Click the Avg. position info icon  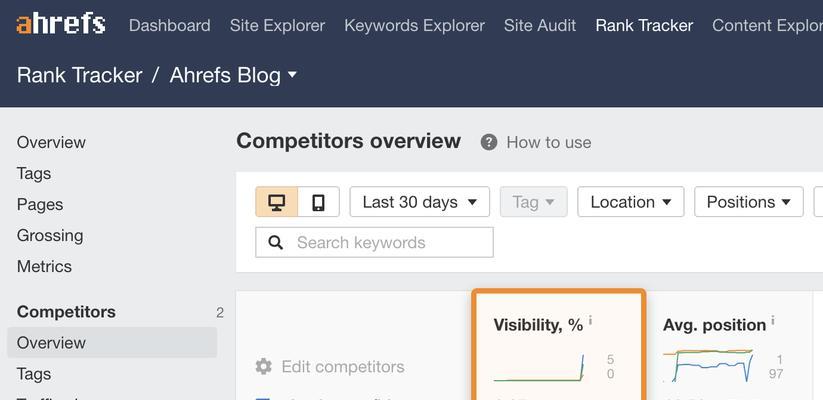773,321
